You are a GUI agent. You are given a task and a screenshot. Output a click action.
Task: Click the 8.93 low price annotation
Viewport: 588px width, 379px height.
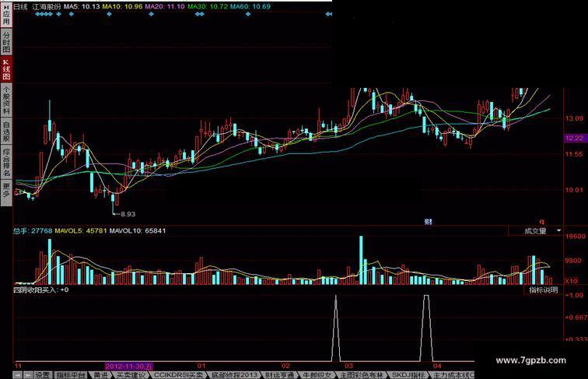(128, 214)
